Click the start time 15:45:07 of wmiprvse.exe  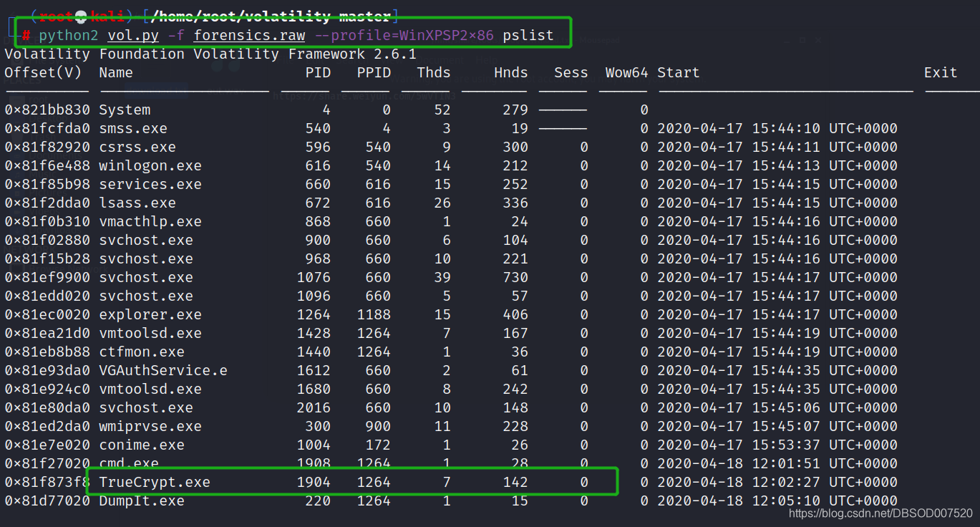[786, 426]
